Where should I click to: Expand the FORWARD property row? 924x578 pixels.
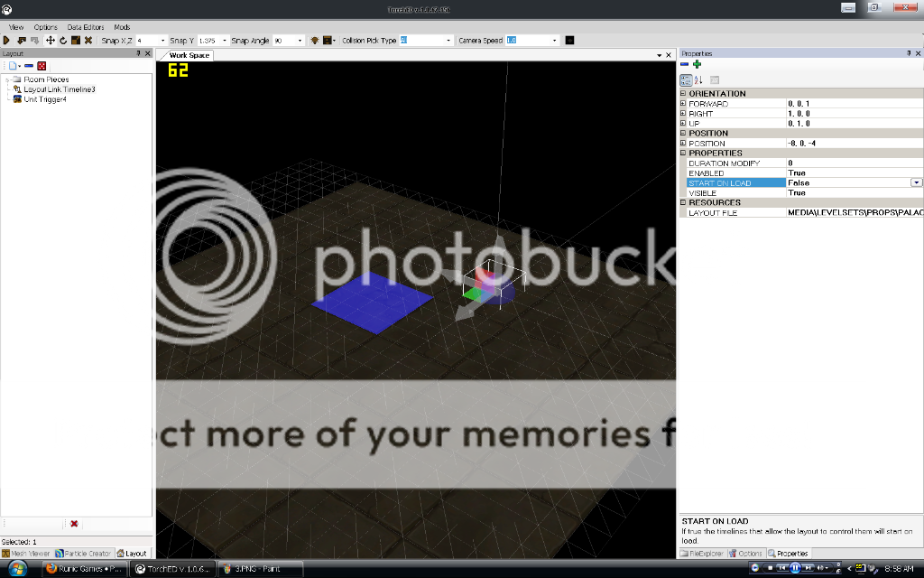683,103
